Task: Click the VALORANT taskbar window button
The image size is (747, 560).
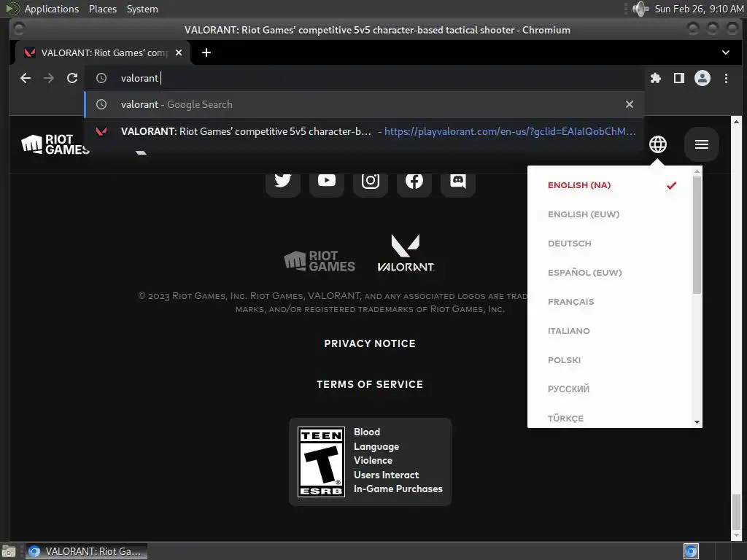Action: click(x=86, y=551)
